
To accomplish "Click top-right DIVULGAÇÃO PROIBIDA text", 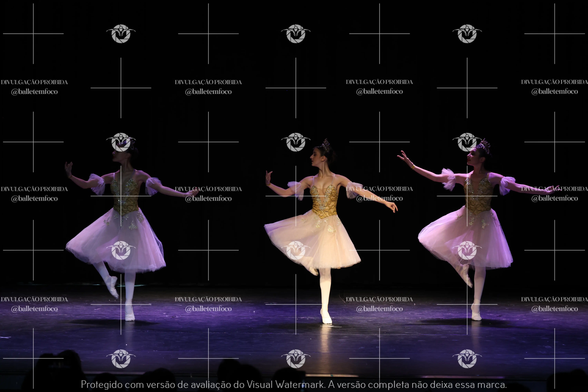I will pyautogui.click(x=554, y=82).
